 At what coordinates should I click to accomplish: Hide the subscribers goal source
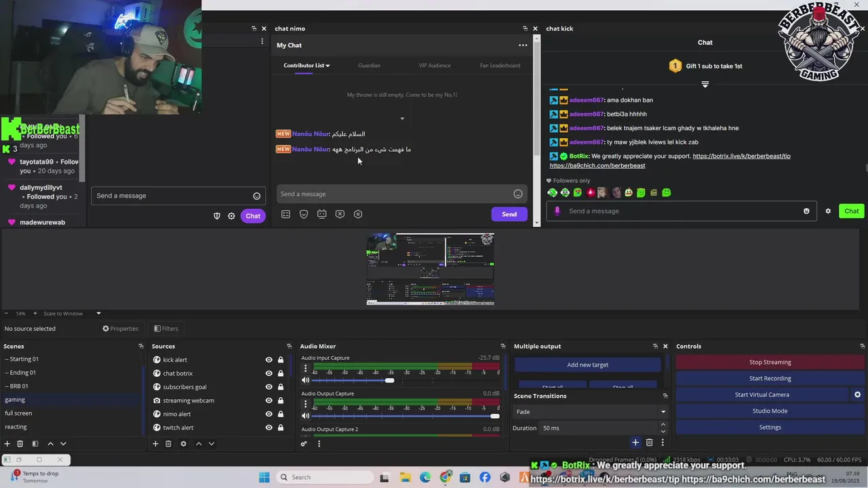[269, 387]
